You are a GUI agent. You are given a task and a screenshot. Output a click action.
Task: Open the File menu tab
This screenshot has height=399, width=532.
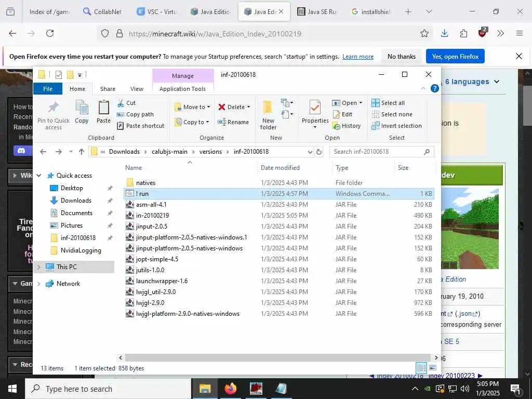pyautogui.click(x=48, y=88)
